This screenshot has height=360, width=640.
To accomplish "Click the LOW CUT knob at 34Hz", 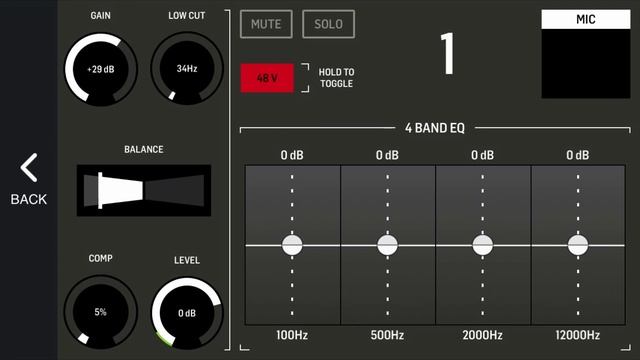I will (x=187, y=69).
